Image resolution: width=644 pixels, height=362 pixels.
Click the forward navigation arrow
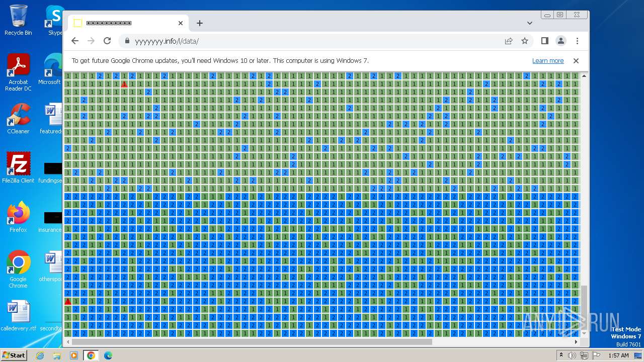click(x=91, y=41)
